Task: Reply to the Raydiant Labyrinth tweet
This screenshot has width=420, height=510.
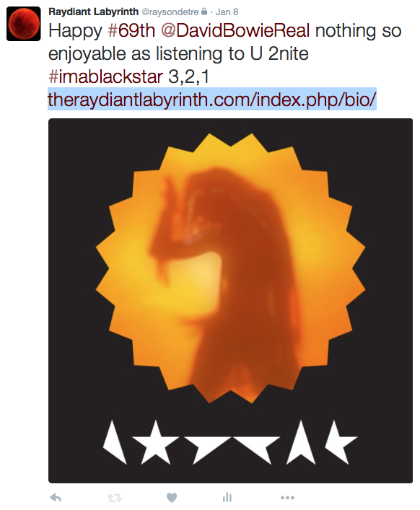Action: point(56,497)
